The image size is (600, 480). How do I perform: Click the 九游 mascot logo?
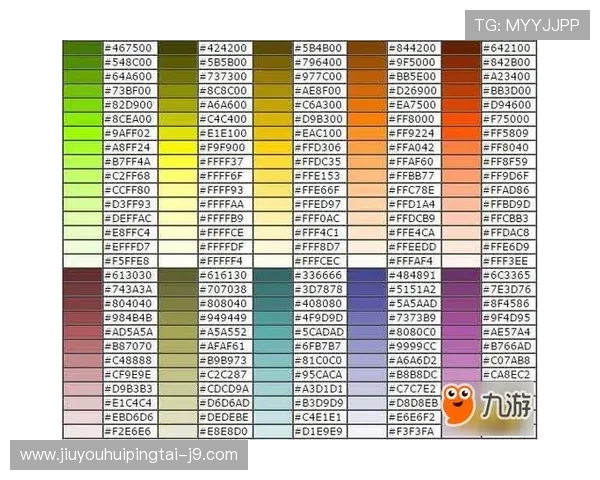pyautogui.click(x=489, y=409)
